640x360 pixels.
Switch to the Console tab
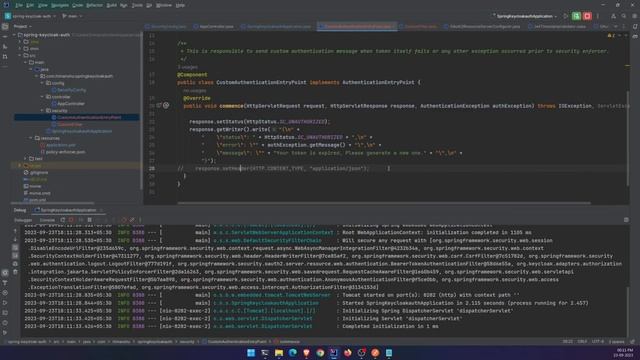[x=47, y=220]
